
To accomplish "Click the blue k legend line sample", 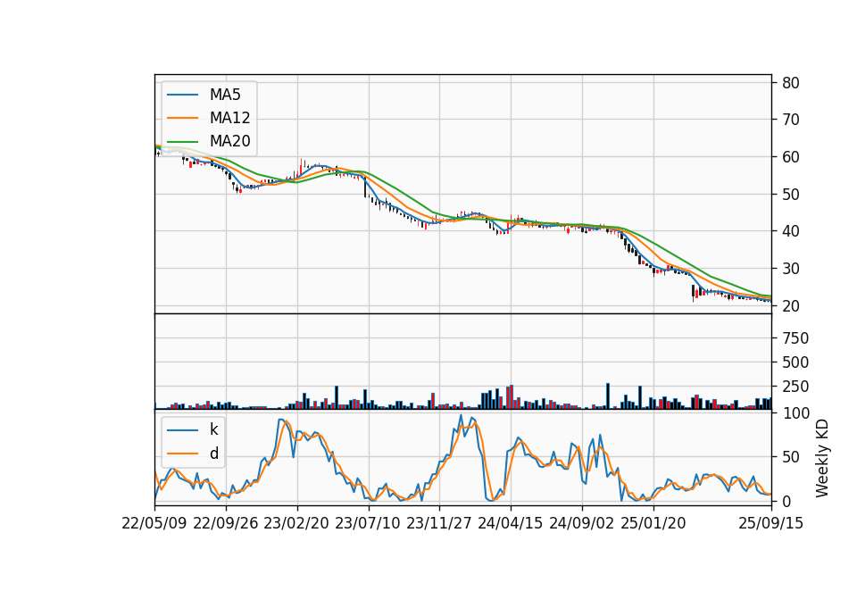I will coord(182,429).
